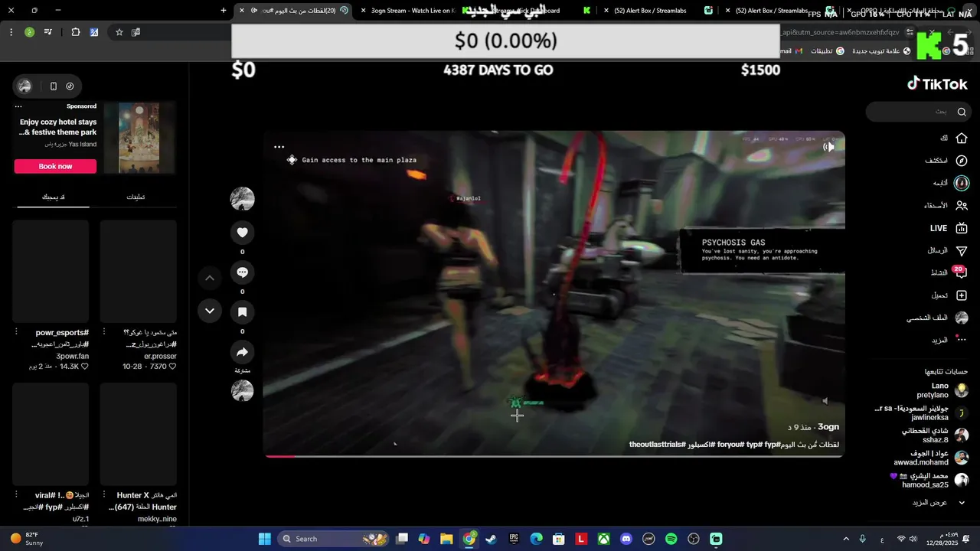The image size is (980, 551).
Task: Open the TikTok home logo
Action: click(937, 84)
